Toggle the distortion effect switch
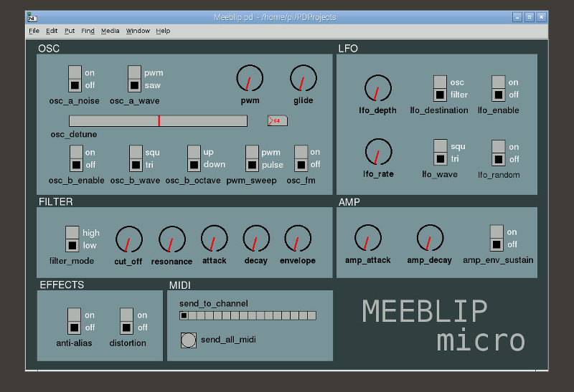574x392 pixels. [126, 321]
